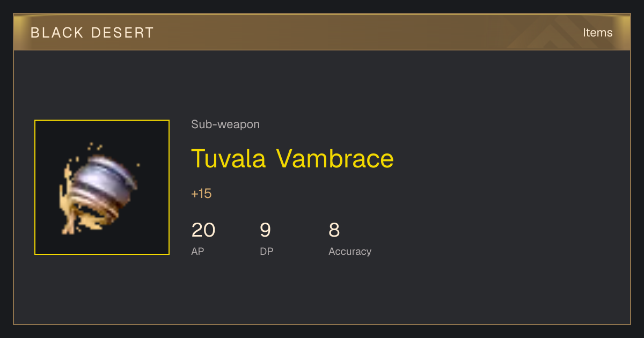Click the DP stat label
This screenshot has height=338, width=644.
pos(267,251)
